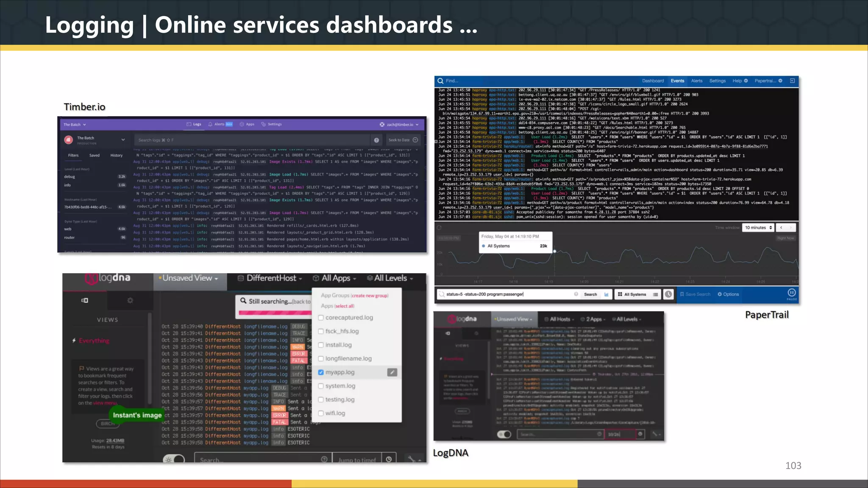Click the clock icon beside All Systems

pos(668,294)
